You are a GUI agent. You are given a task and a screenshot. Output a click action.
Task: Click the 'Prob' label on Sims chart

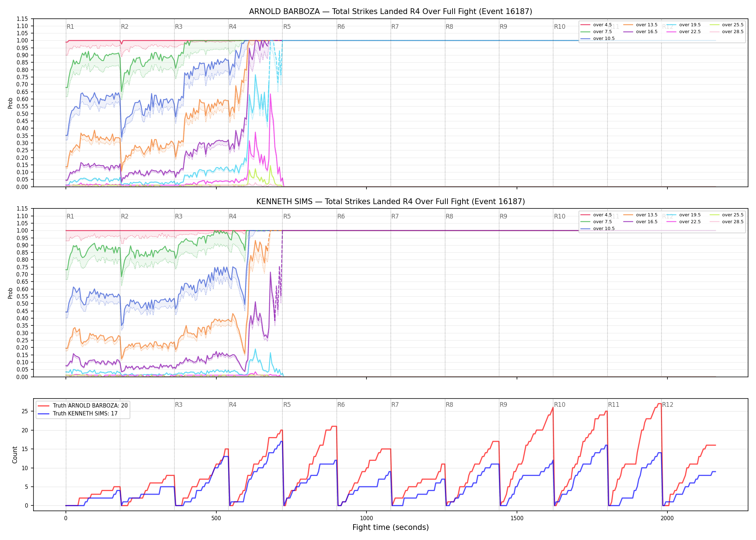(10, 293)
